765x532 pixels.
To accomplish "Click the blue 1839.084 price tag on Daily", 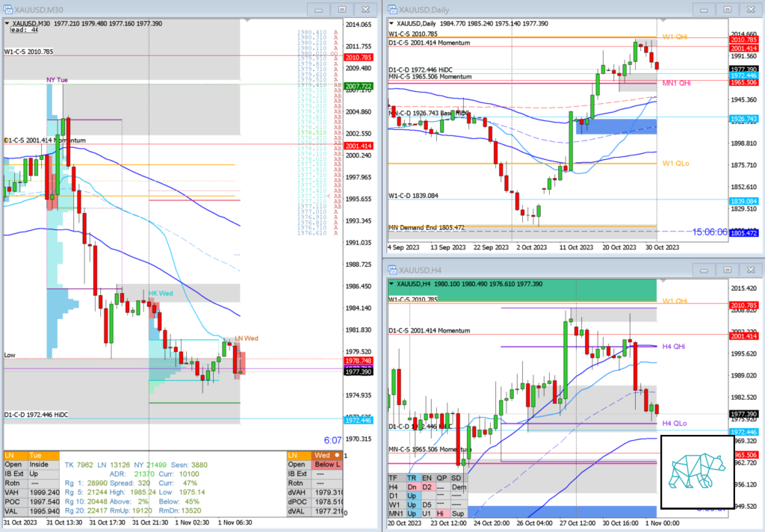I will (x=743, y=201).
